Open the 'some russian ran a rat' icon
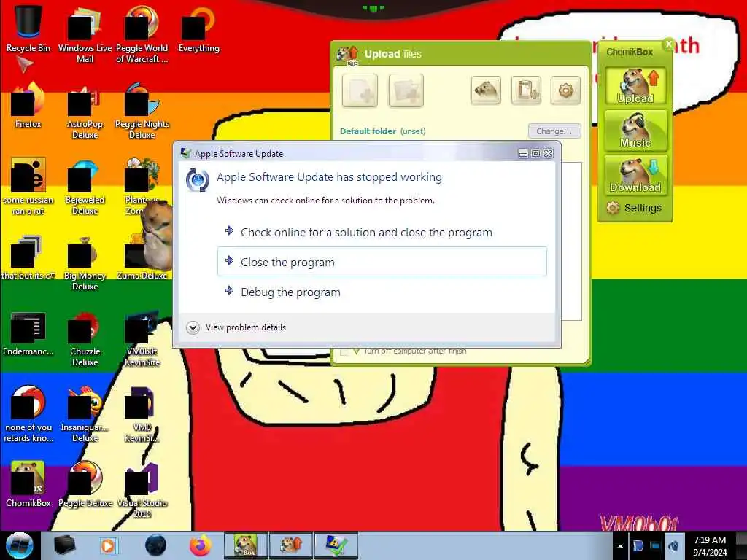Image resolution: width=747 pixels, height=560 pixels. 28,186
